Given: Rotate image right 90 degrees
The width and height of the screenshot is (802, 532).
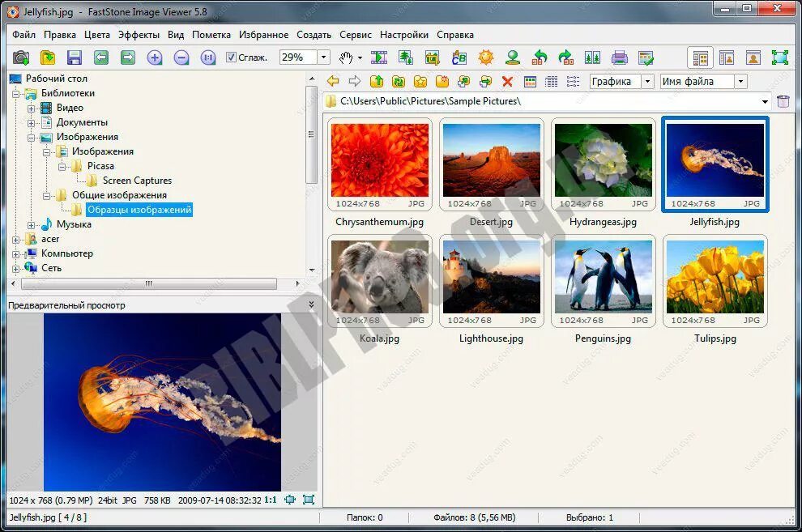Looking at the screenshot, I should [565, 57].
